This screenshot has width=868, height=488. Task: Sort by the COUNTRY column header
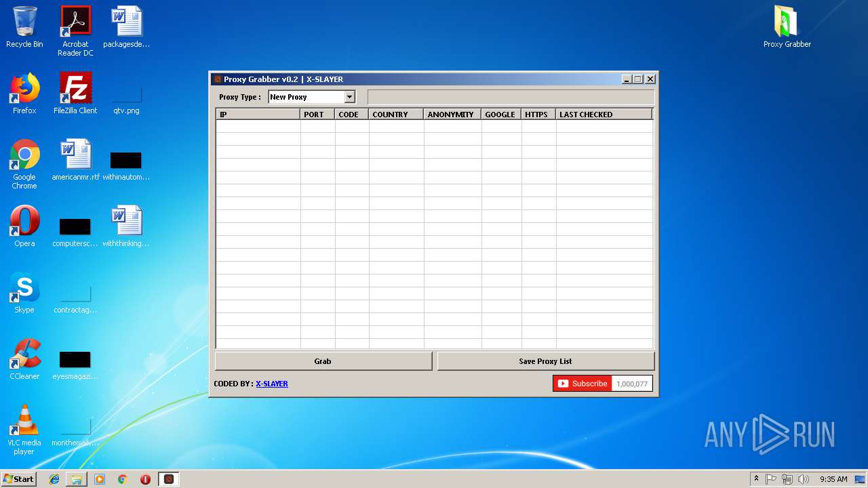[x=396, y=115]
